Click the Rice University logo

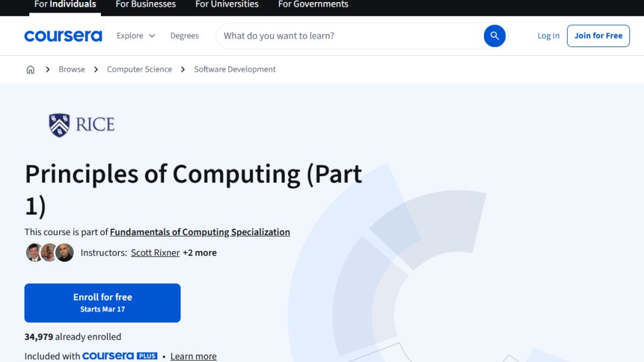coord(81,125)
